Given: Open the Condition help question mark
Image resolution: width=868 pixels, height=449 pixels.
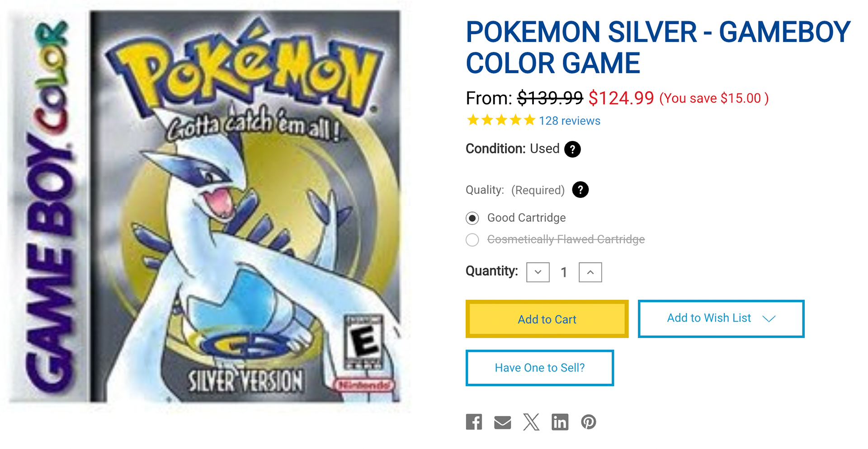Looking at the screenshot, I should 572,149.
